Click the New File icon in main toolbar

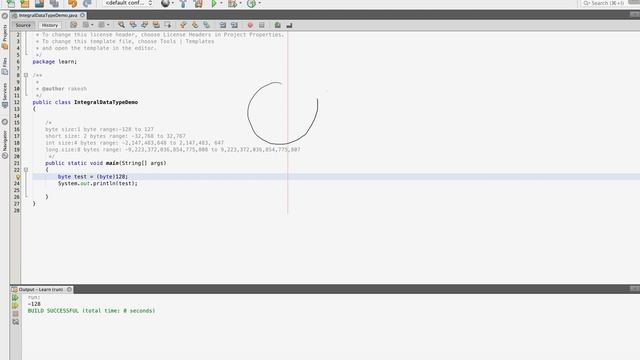(x=11, y=3)
